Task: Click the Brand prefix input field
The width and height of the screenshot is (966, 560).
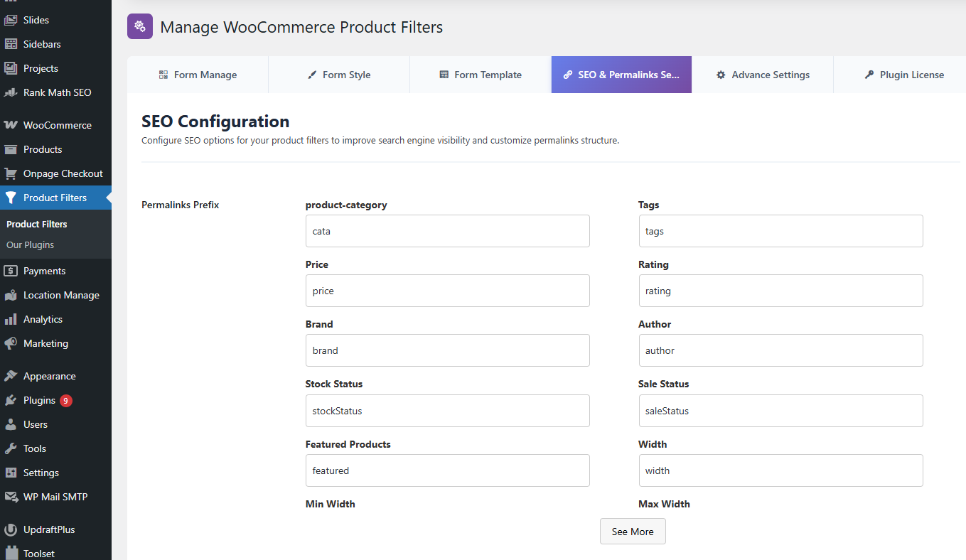Action: [x=448, y=350]
